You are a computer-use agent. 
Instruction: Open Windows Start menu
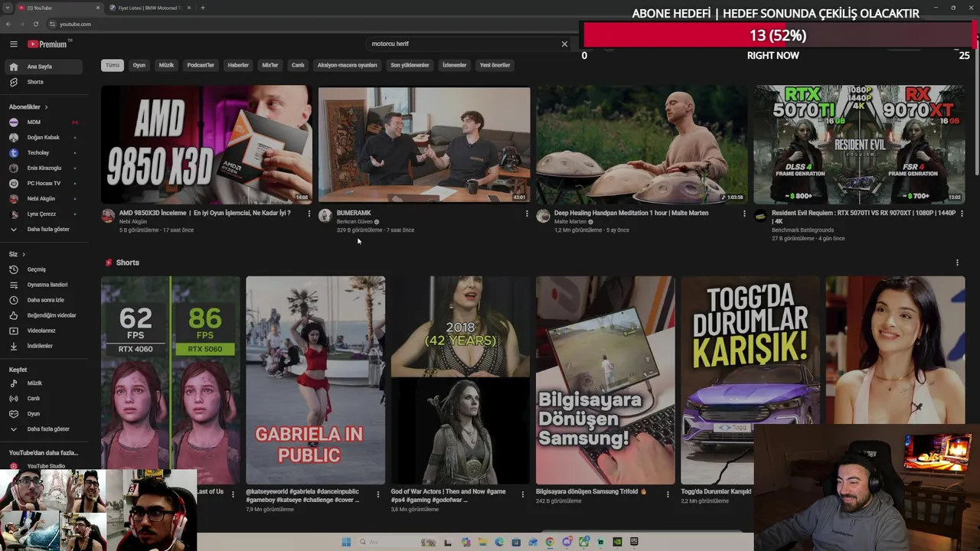tap(346, 542)
